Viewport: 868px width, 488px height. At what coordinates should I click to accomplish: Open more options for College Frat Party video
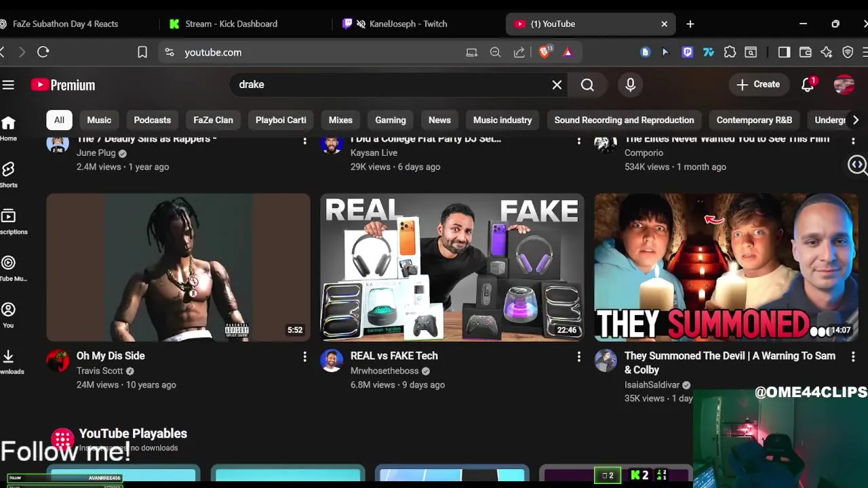tap(578, 140)
